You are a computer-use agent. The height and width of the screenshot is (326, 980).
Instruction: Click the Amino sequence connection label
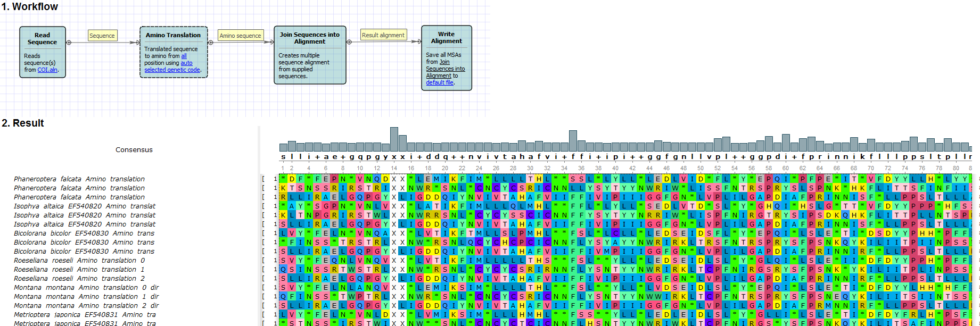click(240, 36)
